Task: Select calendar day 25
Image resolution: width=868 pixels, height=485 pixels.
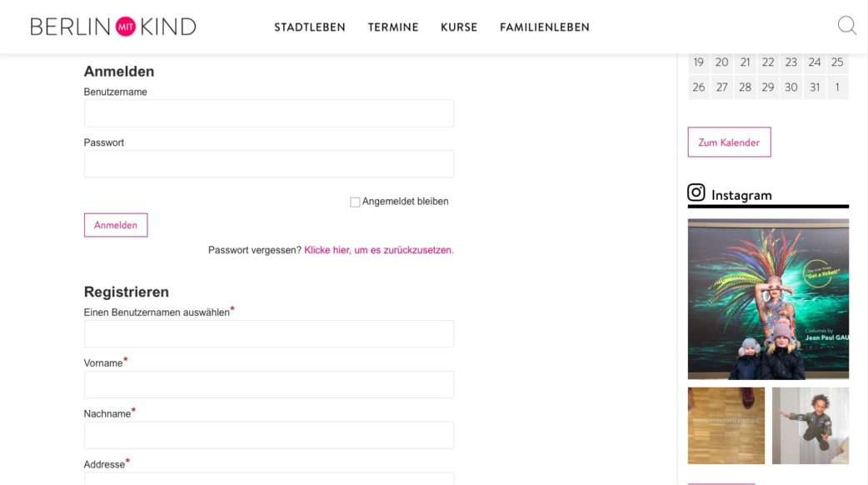Action: [837, 62]
